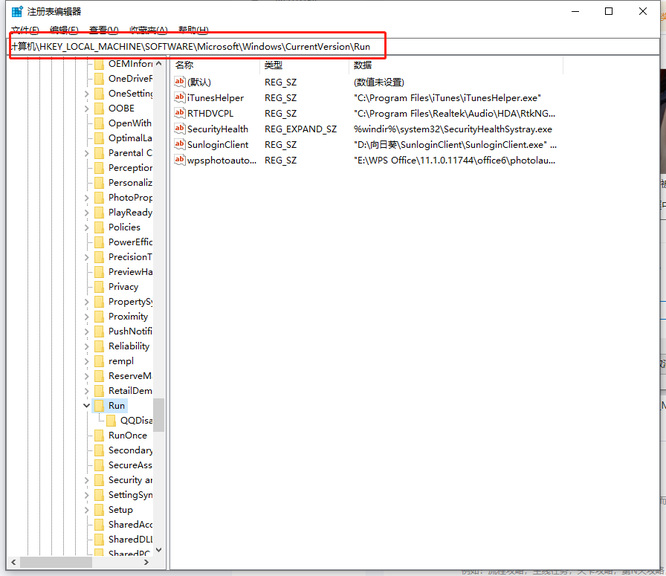Expand the Setup registry key
Screen dimensions: 666x576
[87, 510]
